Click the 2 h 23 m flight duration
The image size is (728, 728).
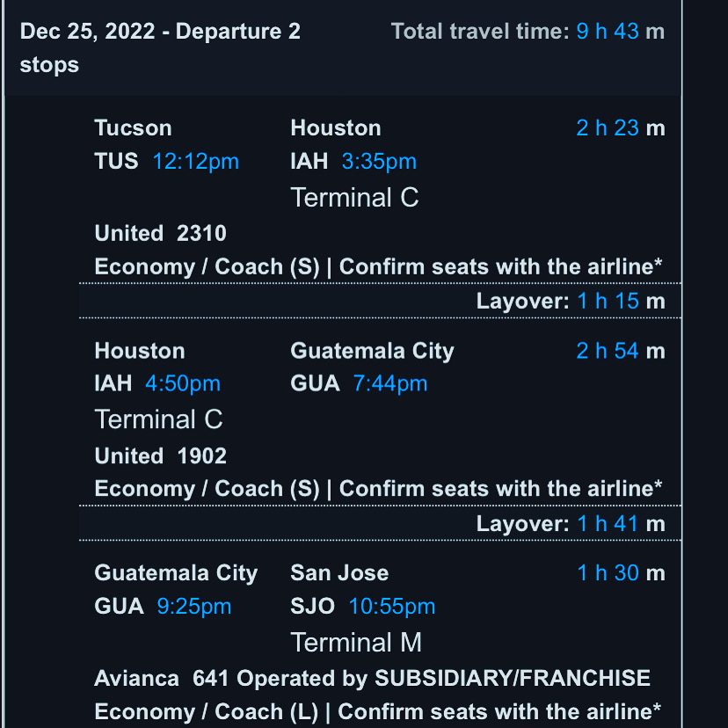pos(620,128)
